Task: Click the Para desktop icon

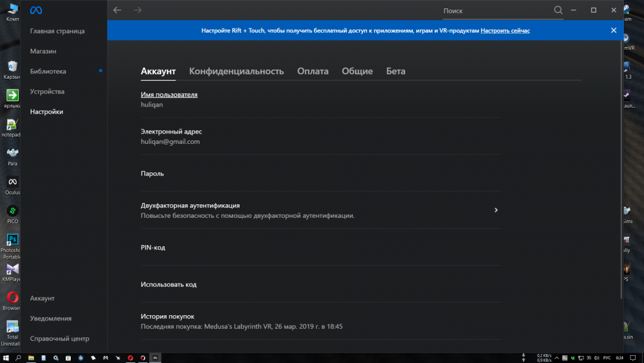Action: (x=12, y=157)
